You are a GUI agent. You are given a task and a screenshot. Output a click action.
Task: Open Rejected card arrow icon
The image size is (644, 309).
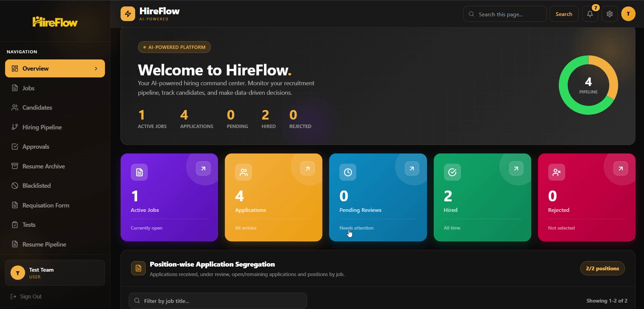point(621,168)
